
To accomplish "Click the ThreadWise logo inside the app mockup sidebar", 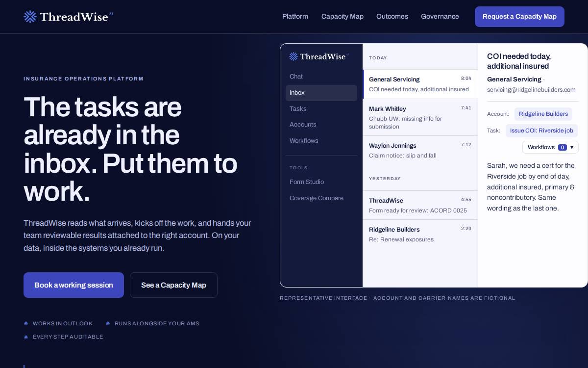I will (319, 56).
